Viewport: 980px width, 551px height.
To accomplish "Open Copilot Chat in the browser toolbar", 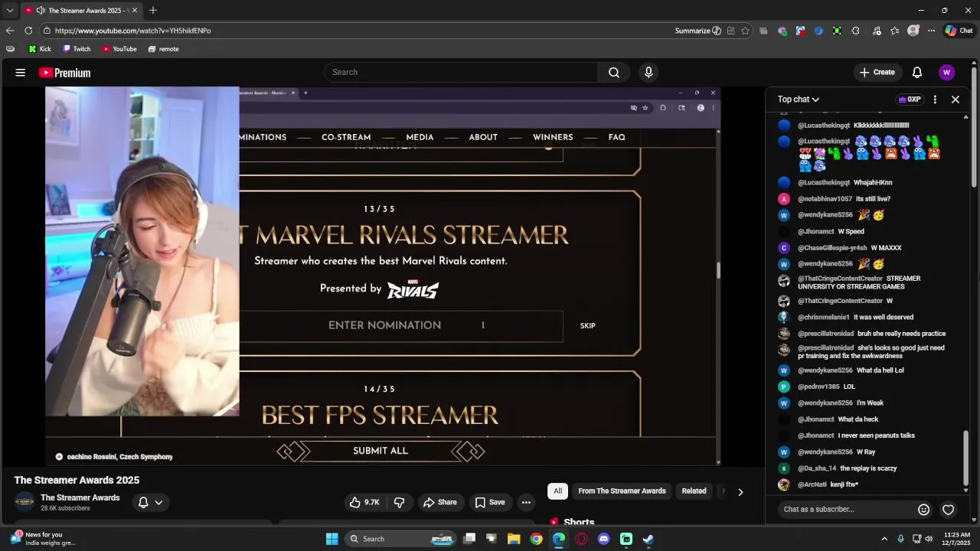I will click(x=959, y=31).
